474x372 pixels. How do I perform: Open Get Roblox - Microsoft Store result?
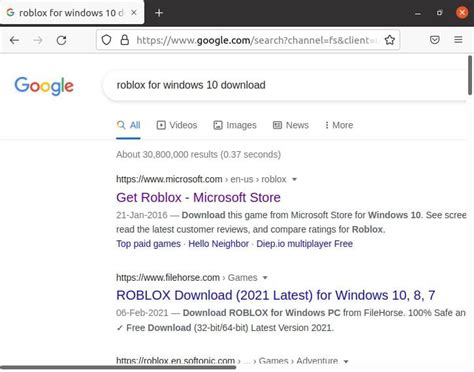tap(198, 197)
